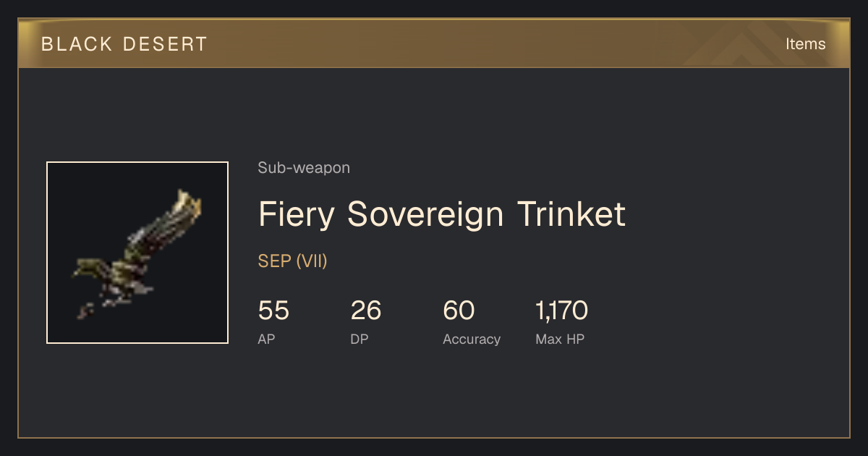Click the gold header banner
This screenshot has height=456, width=868.
point(434,43)
